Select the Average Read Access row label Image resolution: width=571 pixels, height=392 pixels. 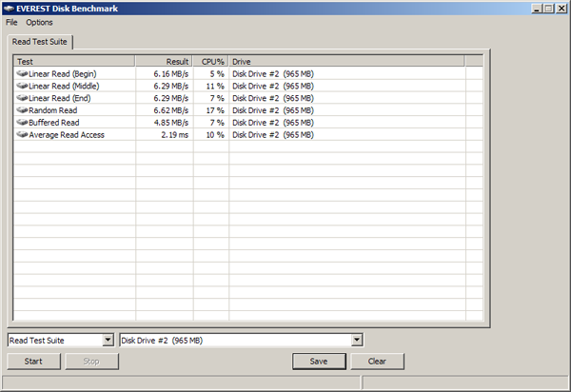pyautogui.click(x=67, y=135)
